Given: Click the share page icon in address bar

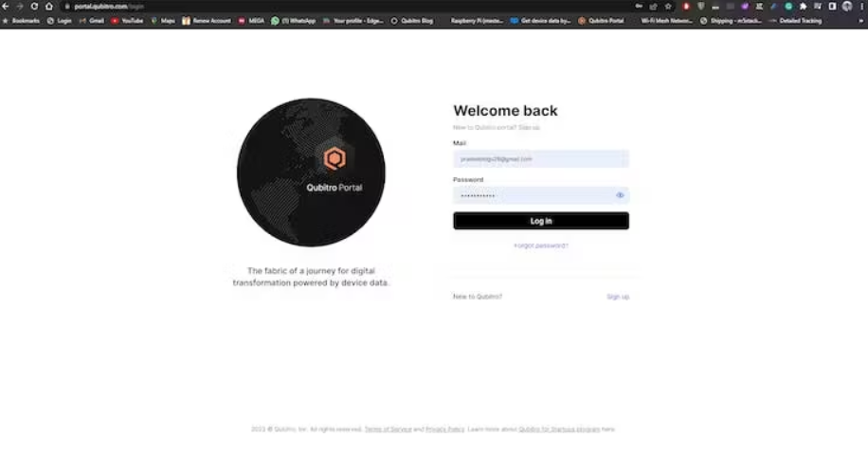Looking at the screenshot, I should (653, 6).
